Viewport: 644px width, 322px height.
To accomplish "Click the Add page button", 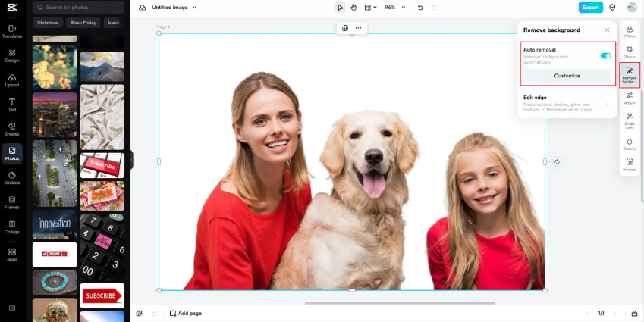I will click(x=186, y=314).
